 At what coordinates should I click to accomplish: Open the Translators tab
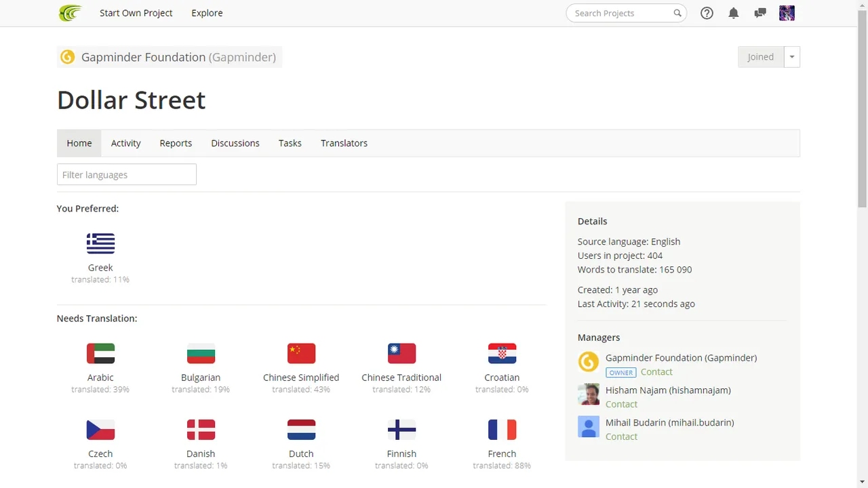(x=344, y=143)
